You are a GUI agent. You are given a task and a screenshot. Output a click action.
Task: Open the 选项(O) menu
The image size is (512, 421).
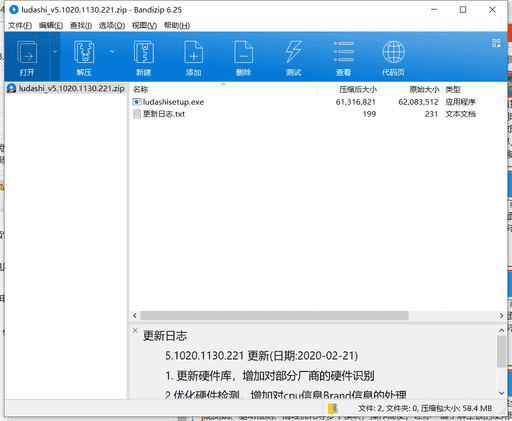tap(112, 25)
